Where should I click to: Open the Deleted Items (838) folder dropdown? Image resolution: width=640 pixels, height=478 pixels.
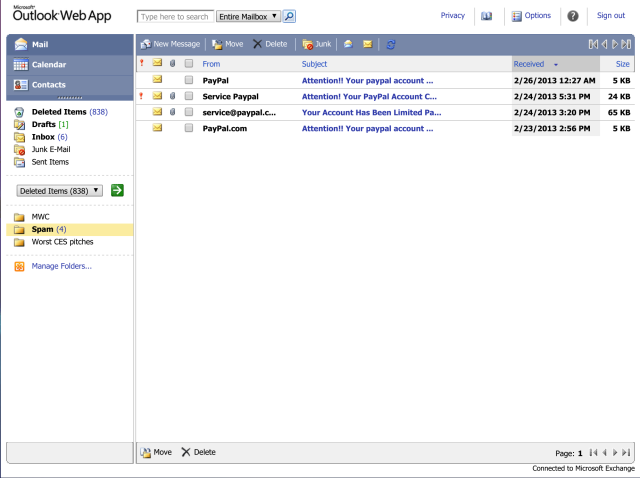coord(60,191)
